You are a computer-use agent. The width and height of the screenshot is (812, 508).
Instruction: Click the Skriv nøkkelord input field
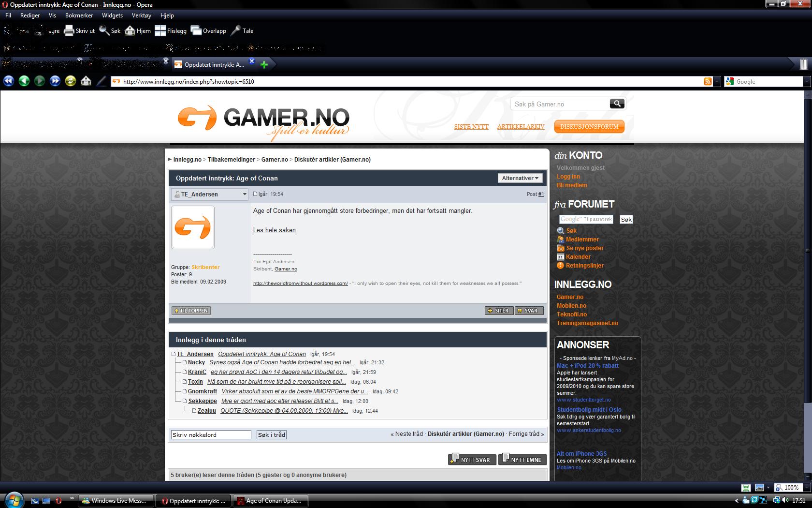211,434
